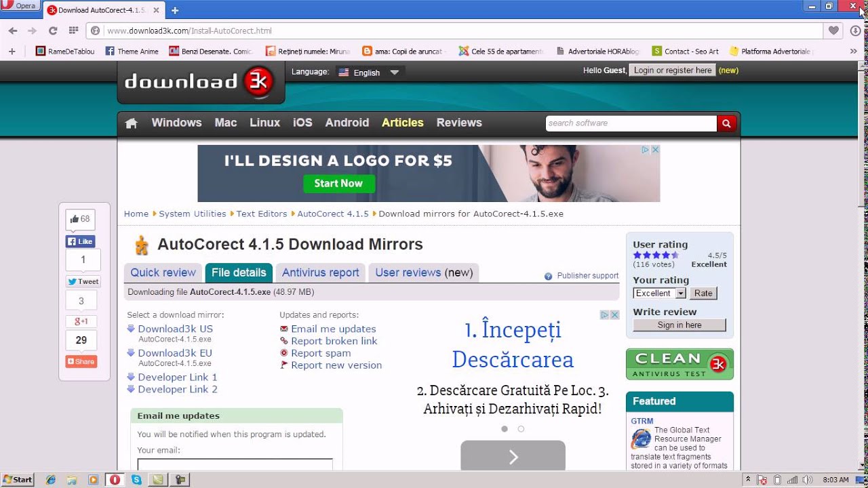Open the iOS category menu
The height and width of the screenshot is (488, 868).
(x=302, y=123)
